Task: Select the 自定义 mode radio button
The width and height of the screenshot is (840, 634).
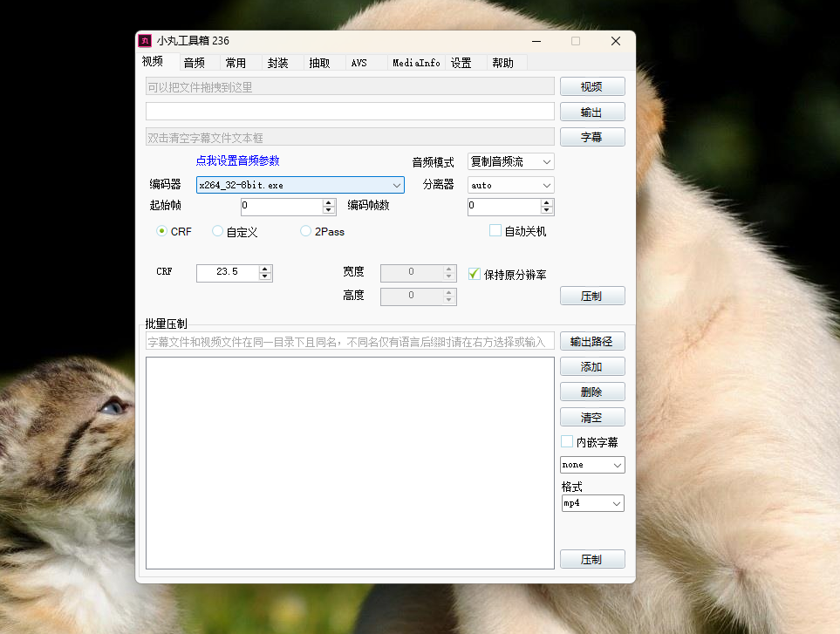Action: pos(217,231)
